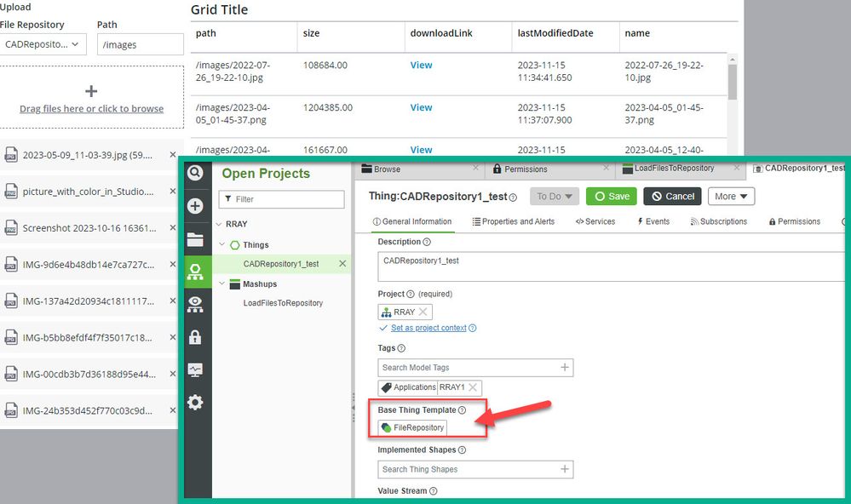Open the Security padlock icon in sidebar

pyautogui.click(x=195, y=337)
